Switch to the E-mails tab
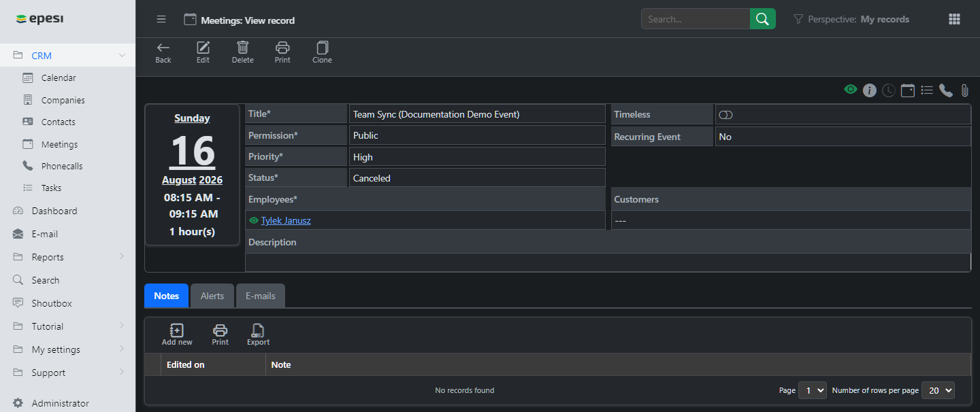Image resolution: width=980 pixels, height=412 pixels. tap(261, 296)
